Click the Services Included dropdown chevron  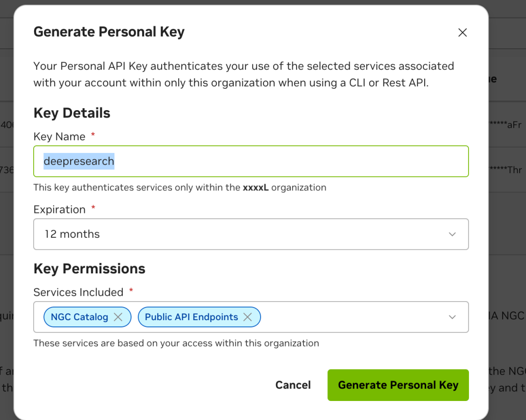(452, 317)
